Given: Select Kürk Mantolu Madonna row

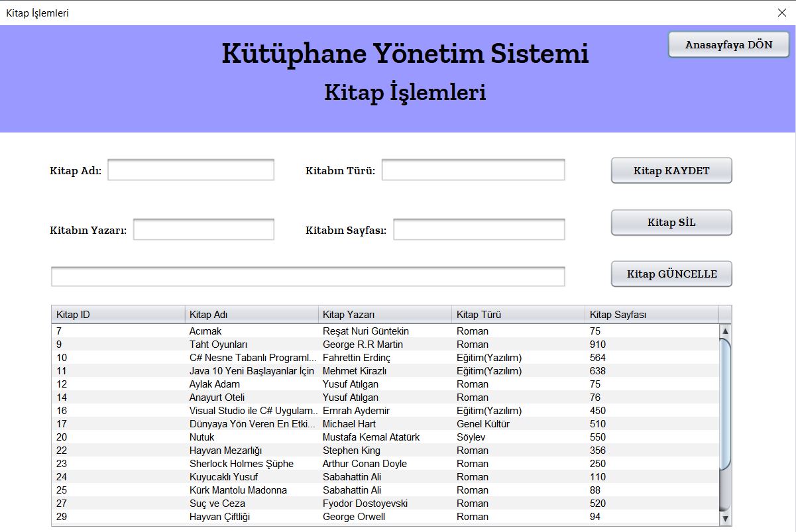Looking at the screenshot, I should (x=385, y=490).
